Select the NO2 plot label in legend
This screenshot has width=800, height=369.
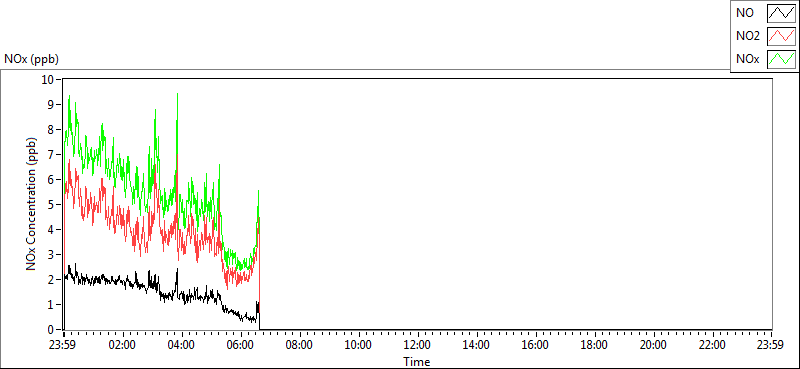[x=747, y=36]
